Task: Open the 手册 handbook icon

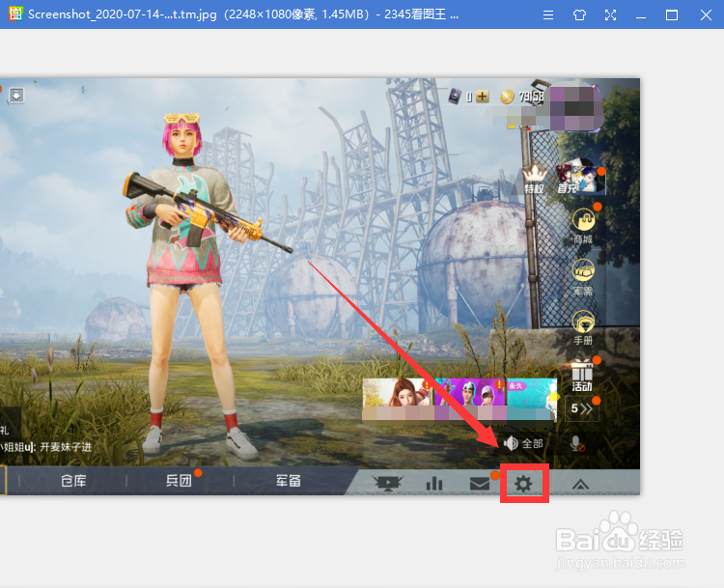Action: tap(583, 327)
